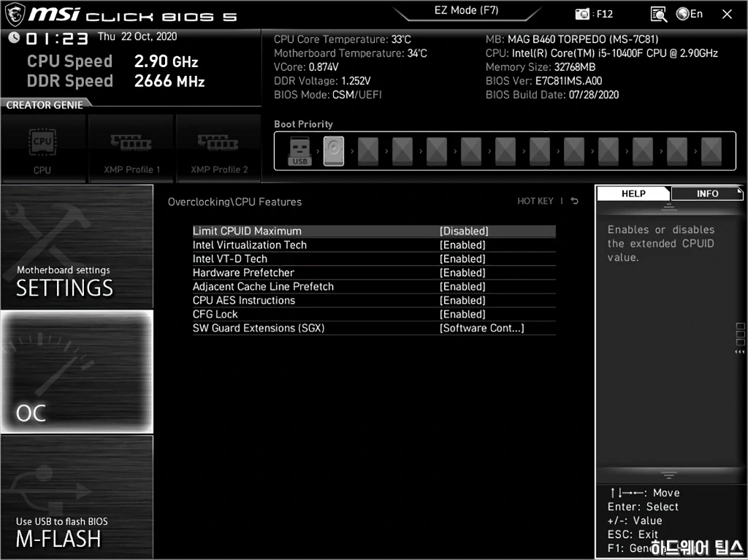Click the BIOS Mode CSM/UEFI text
748x560 pixels.
point(328,94)
